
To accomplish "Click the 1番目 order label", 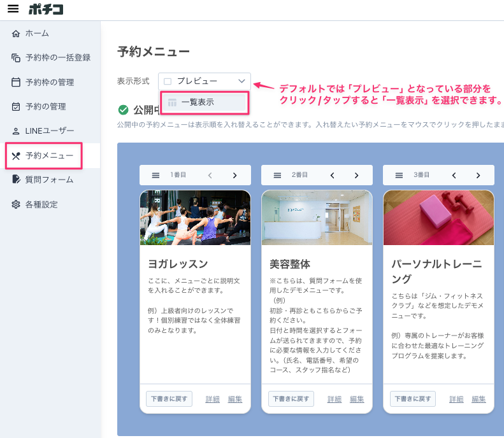I will point(178,175).
